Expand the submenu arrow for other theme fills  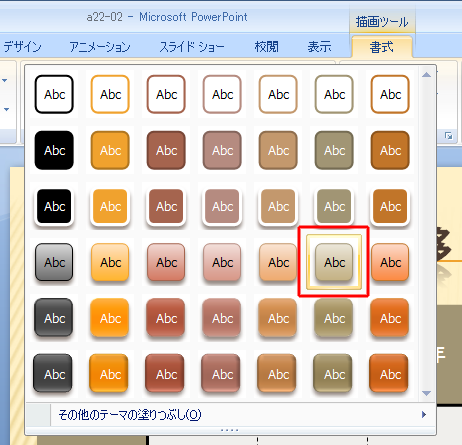(424, 415)
